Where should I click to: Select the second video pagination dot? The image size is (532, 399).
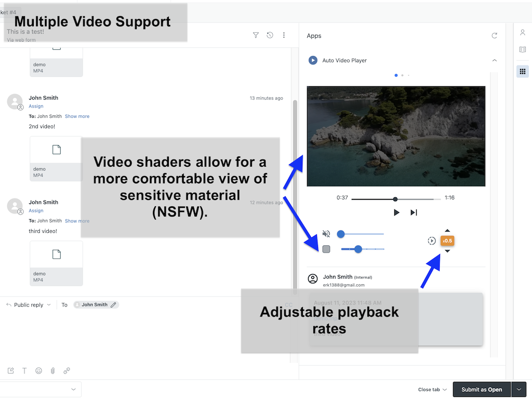coord(403,75)
